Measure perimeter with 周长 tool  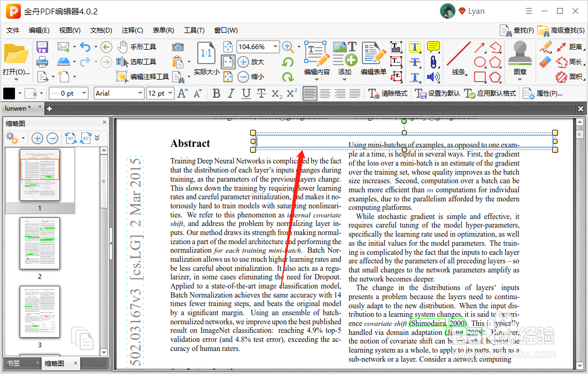coord(569,62)
